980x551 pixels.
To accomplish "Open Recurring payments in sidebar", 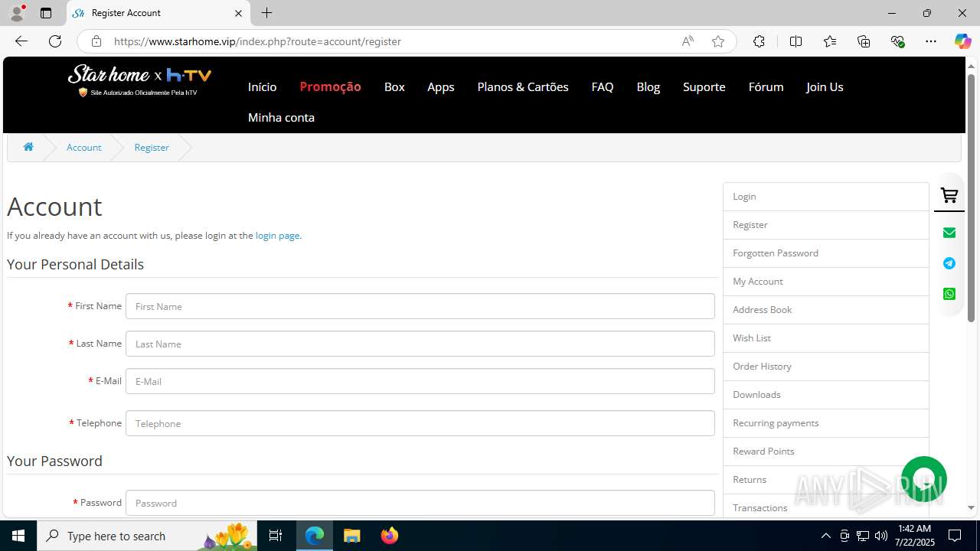I will click(826, 423).
